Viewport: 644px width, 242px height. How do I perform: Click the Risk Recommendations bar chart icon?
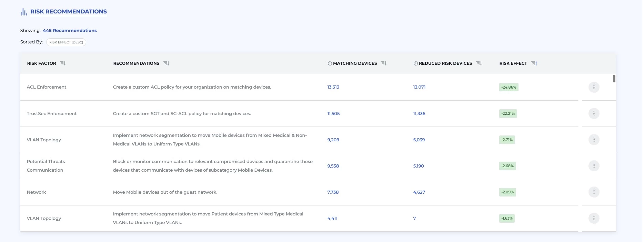[24, 12]
